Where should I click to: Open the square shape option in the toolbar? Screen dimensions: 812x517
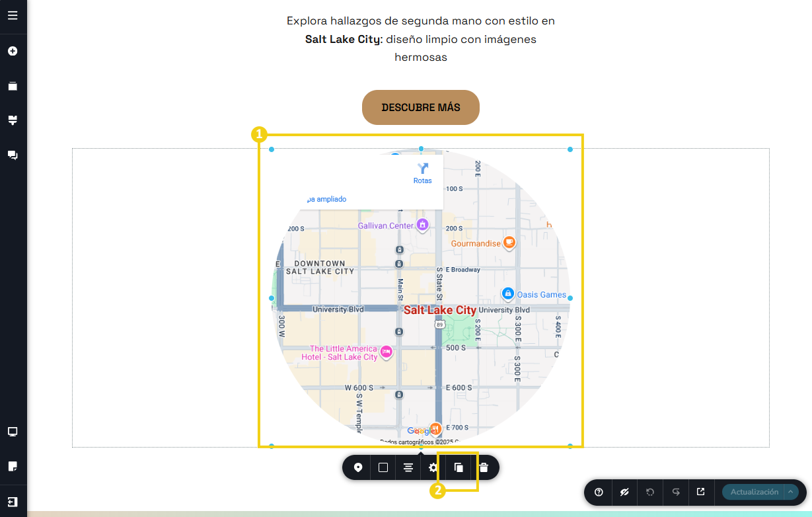tap(383, 467)
